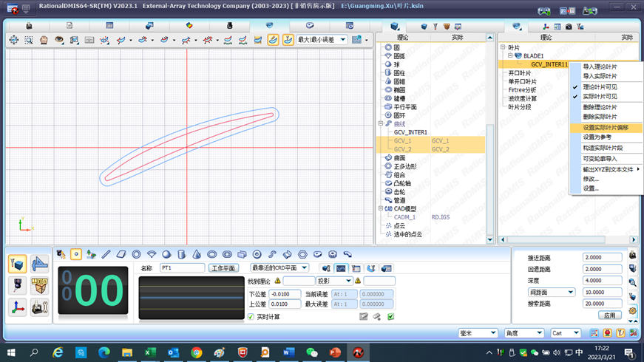Open Excel from the Windows taskbar
The height and width of the screenshot is (362, 644).
pyautogui.click(x=150, y=353)
